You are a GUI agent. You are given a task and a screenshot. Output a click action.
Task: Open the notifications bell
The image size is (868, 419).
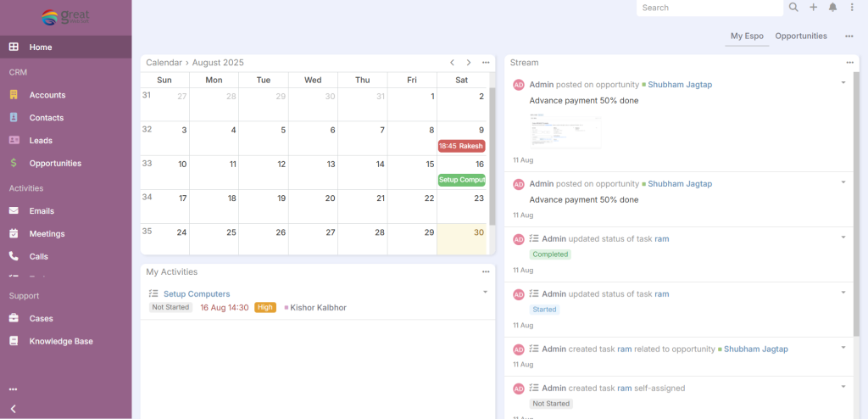pyautogui.click(x=833, y=8)
